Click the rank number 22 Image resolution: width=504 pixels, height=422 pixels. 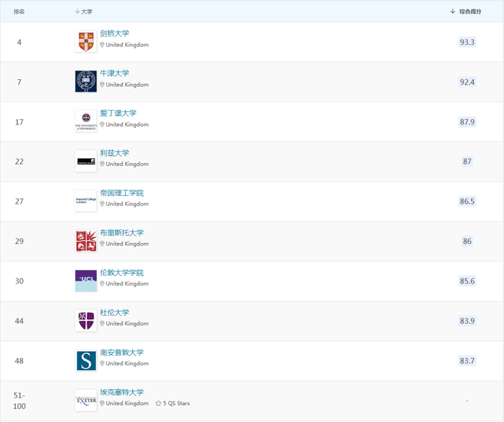tap(20, 162)
